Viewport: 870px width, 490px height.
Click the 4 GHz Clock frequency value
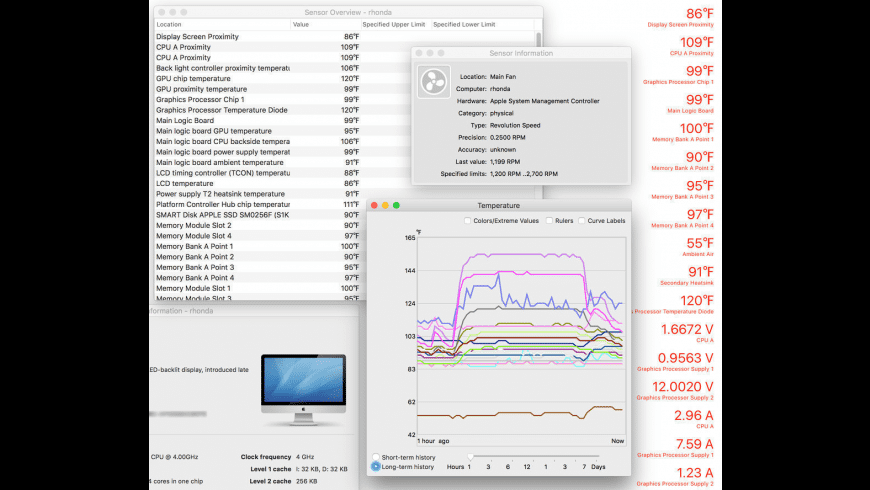click(305, 457)
